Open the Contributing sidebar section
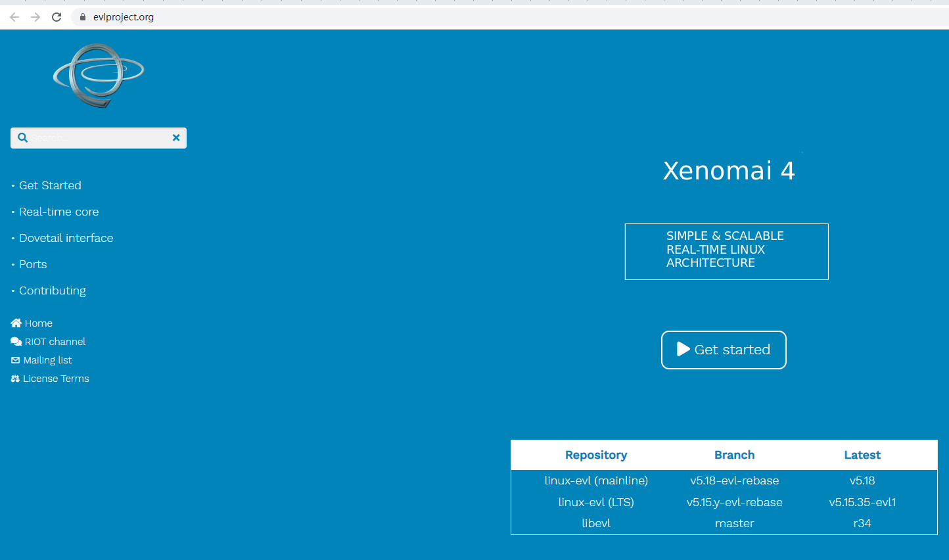The height and width of the screenshot is (560, 949). (53, 291)
